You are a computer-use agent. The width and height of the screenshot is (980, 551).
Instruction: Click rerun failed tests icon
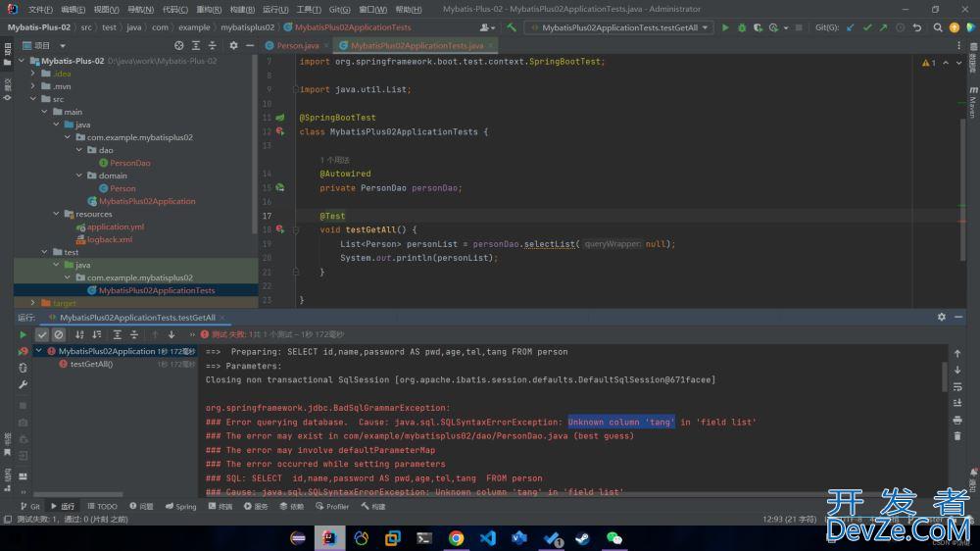(x=24, y=351)
